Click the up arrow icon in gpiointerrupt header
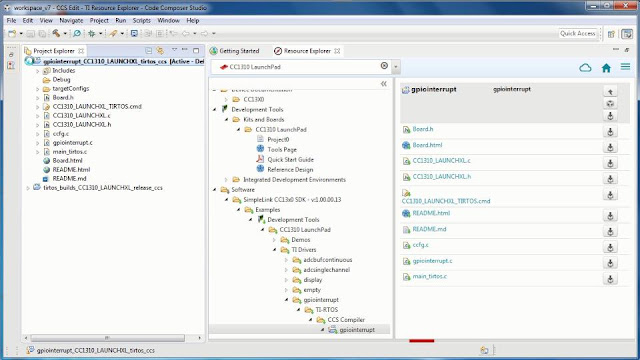 (610, 91)
